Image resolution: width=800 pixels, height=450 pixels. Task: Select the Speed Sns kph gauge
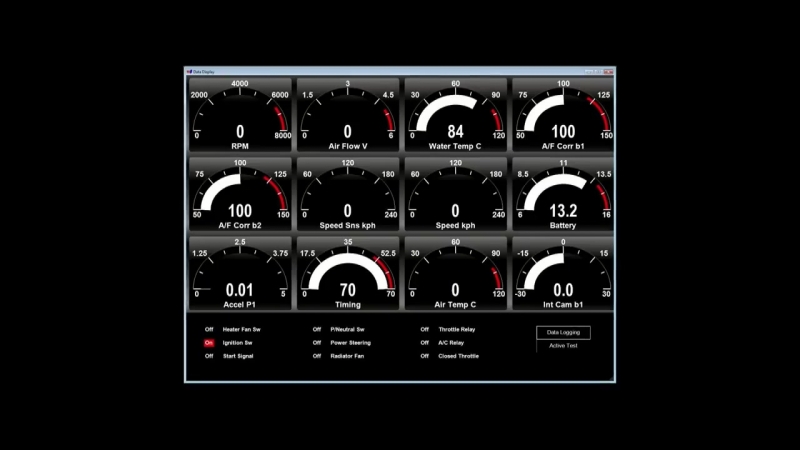(x=347, y=193)
